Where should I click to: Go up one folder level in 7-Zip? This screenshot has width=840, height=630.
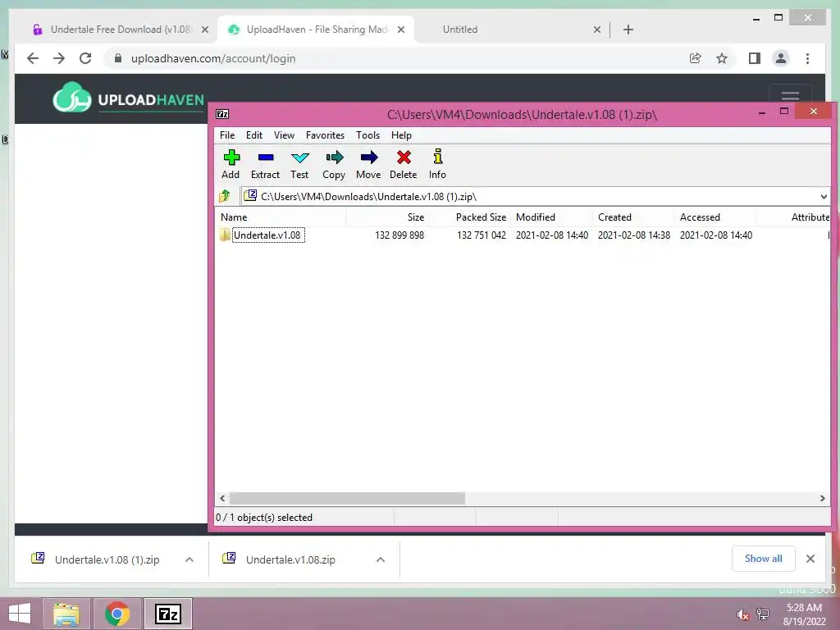225,196
